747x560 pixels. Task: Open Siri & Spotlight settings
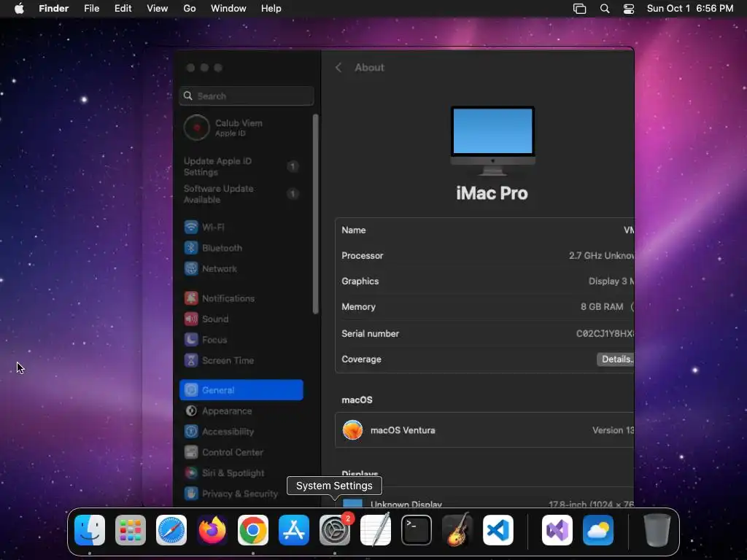tap(241, 472)
